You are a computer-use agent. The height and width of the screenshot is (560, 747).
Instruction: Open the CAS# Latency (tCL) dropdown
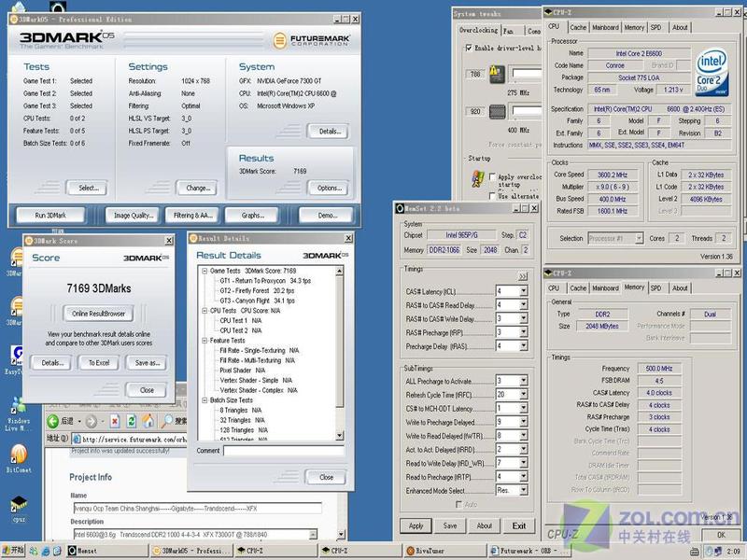(524, 291)
